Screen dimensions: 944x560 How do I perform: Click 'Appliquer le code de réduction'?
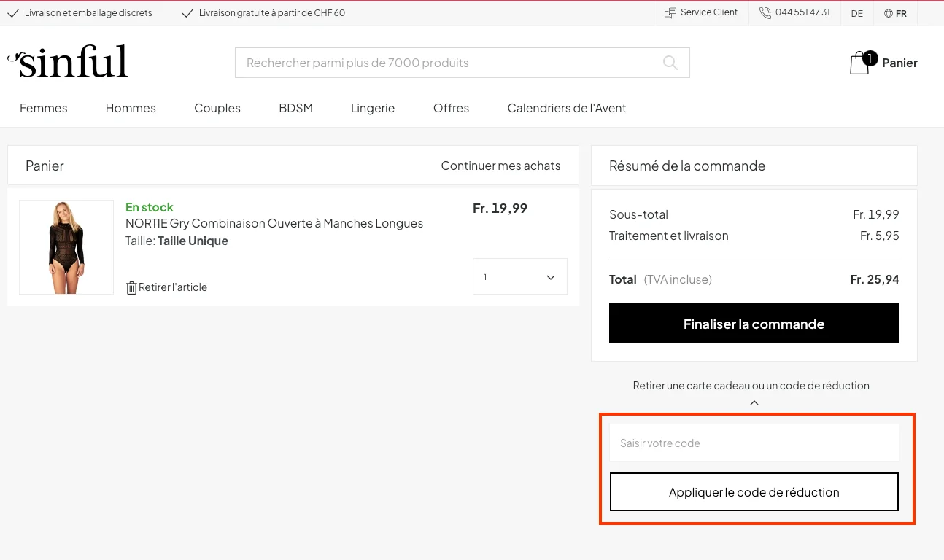click(754, 491)
